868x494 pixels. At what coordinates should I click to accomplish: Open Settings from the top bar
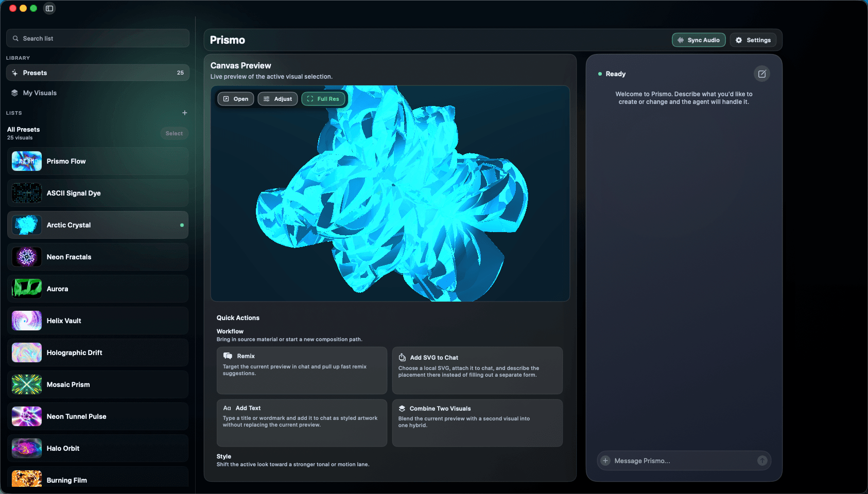[753, 40]
